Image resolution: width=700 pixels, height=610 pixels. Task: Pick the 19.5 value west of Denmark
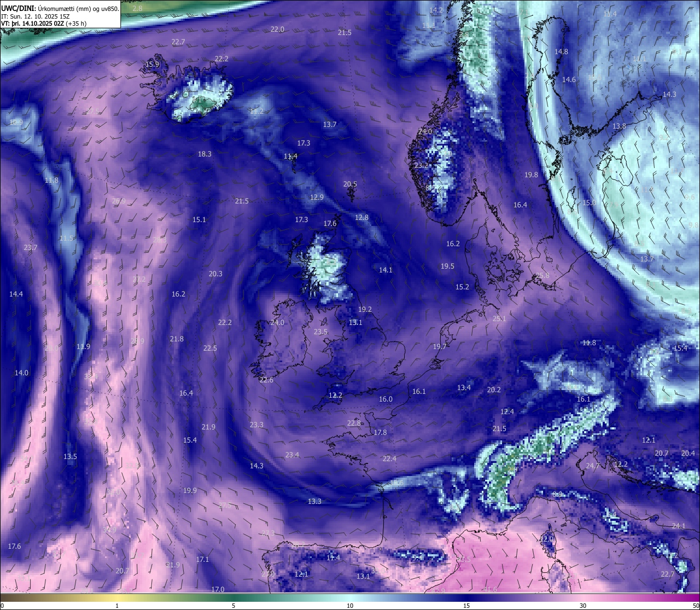pos(447,266)
